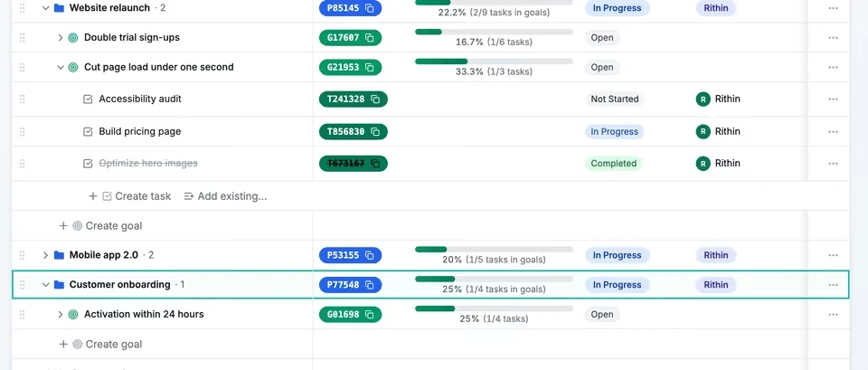Click Rithin's avatar on Accessibility audit row
This screenshot has width=868, height=370.
pyautogui.click(x=703, y=100)
